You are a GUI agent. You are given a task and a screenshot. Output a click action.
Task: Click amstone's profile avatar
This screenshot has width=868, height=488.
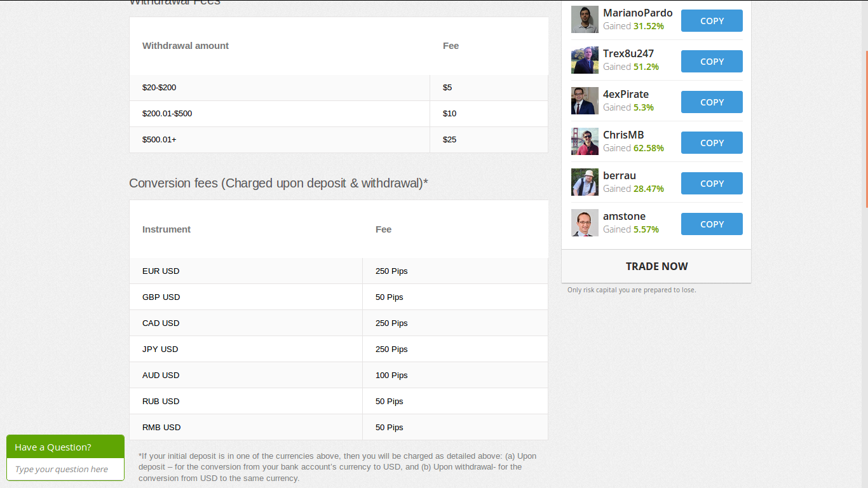(585, 223)
